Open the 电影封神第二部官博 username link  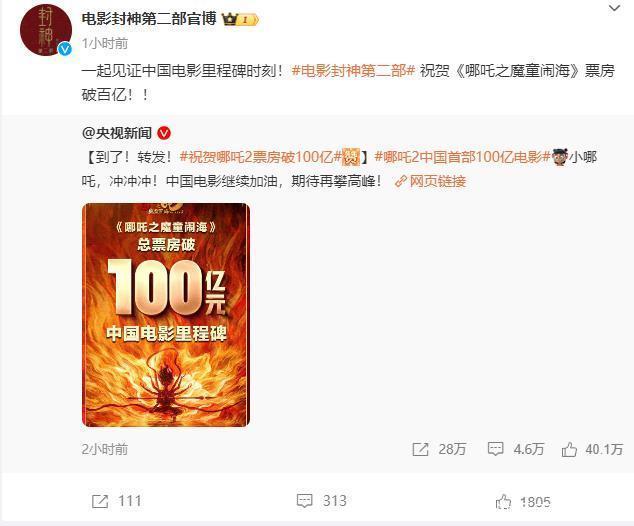(x=149, y=19)
